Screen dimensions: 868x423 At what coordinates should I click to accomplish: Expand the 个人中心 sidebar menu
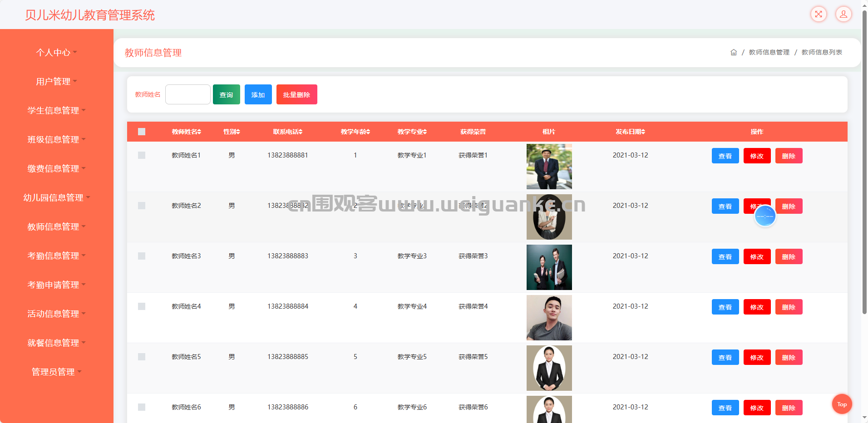coord(56,53)
